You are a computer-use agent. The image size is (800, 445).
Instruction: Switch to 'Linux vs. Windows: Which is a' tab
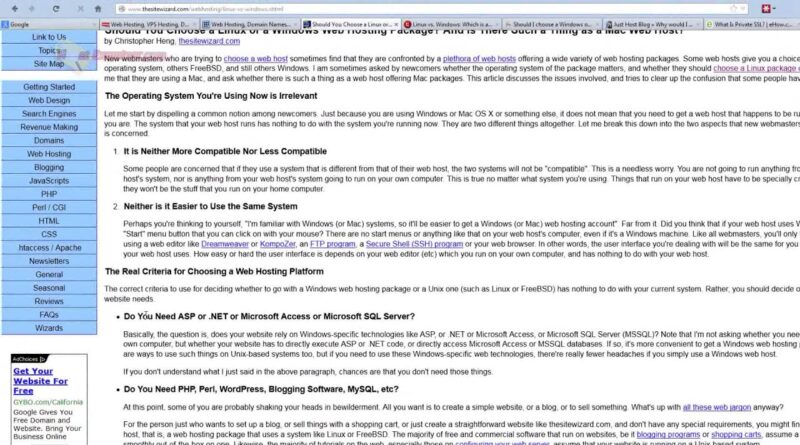coord(452,24)
